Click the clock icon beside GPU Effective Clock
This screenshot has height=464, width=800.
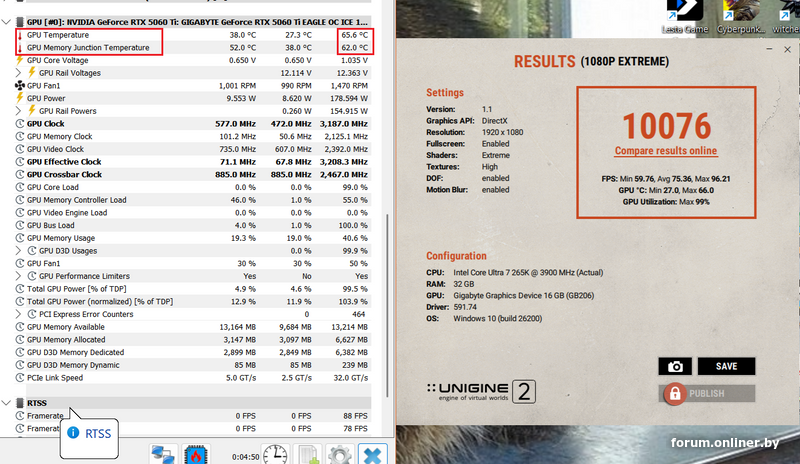pos(20,162)
